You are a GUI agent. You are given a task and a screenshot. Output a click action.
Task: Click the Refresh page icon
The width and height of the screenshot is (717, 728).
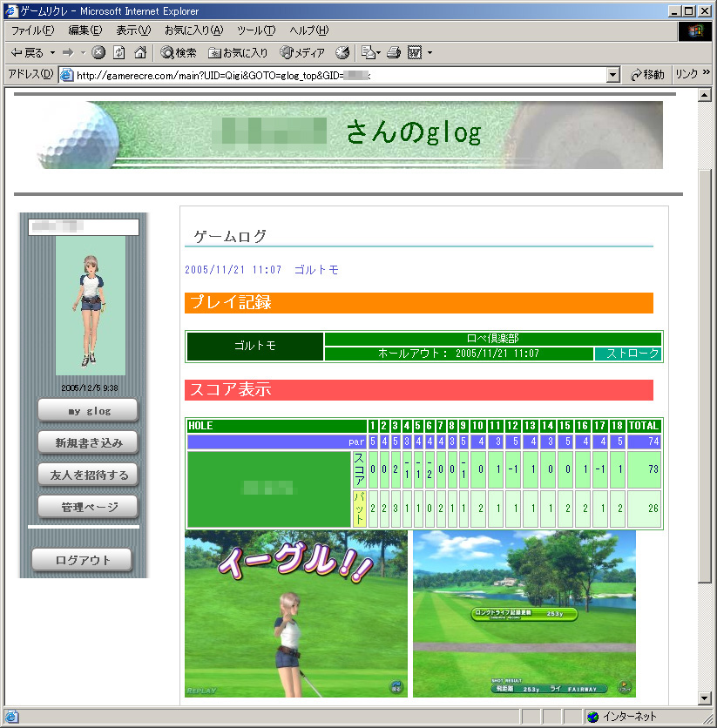click(x=119, y=52)
